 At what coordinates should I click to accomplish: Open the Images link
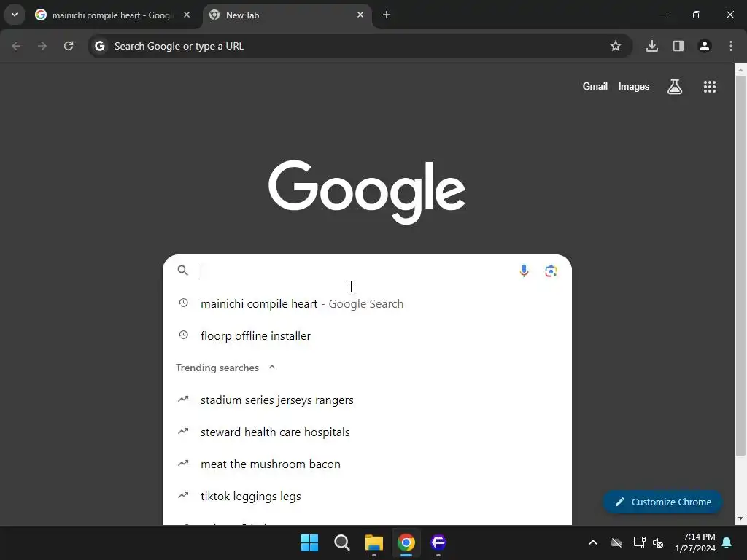point(634,87)
